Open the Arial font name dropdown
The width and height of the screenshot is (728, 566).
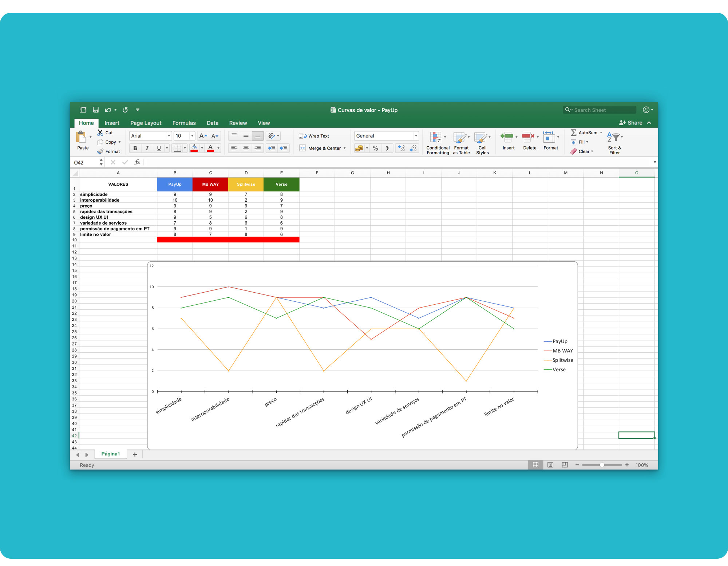point(169,136)
